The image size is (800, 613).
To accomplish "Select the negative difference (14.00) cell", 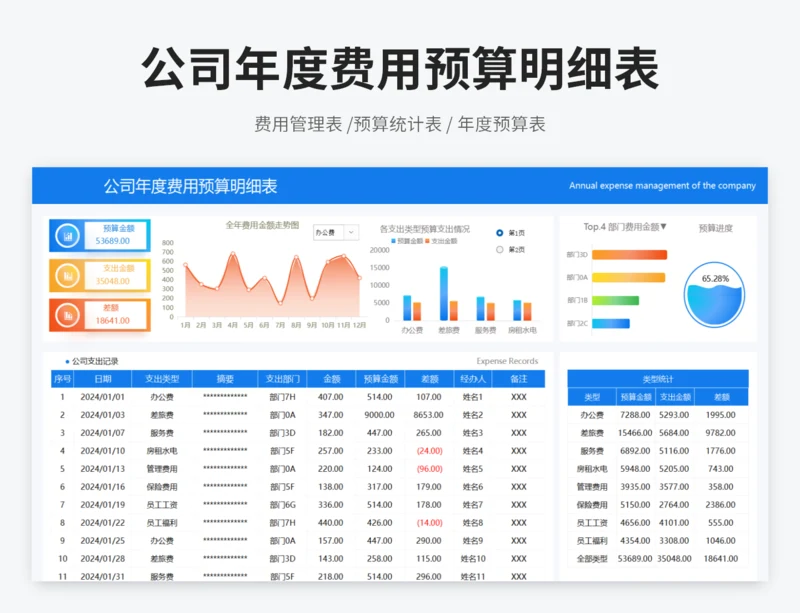I will (x=430, y=523).
